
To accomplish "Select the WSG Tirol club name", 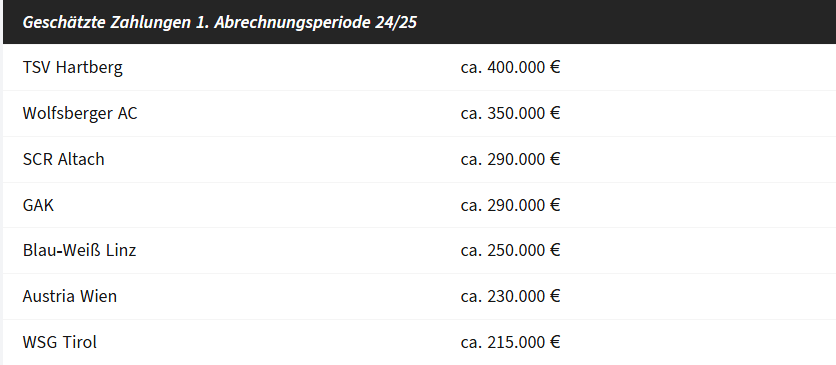I will tap(60, 342).
